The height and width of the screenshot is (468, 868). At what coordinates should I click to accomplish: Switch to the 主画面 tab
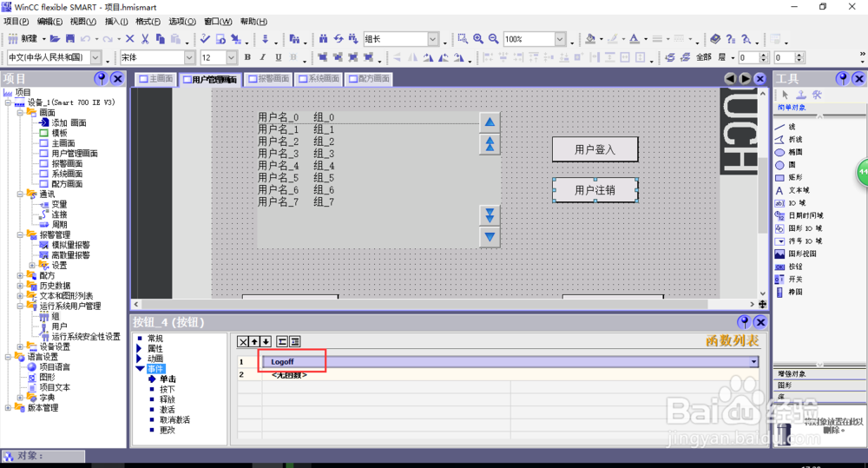(x=156, y=79)
